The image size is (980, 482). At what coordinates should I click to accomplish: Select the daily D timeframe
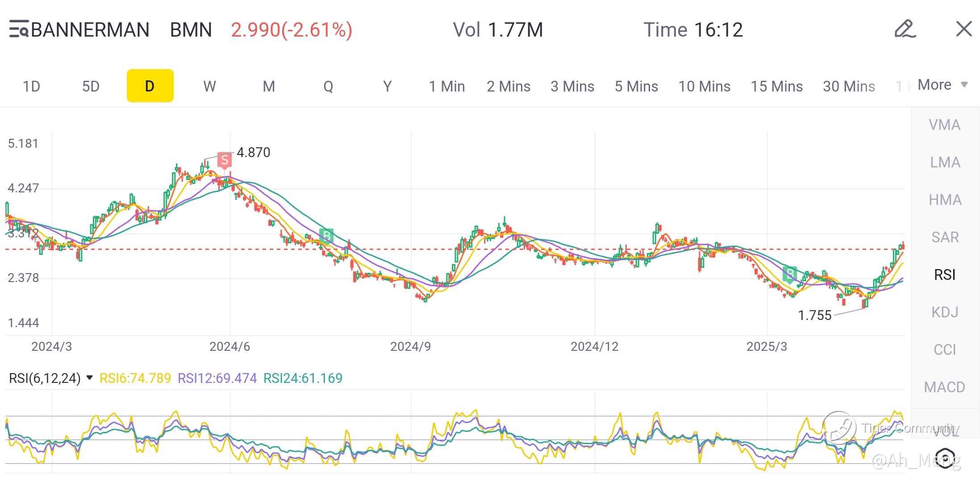[x=150, y=86]
